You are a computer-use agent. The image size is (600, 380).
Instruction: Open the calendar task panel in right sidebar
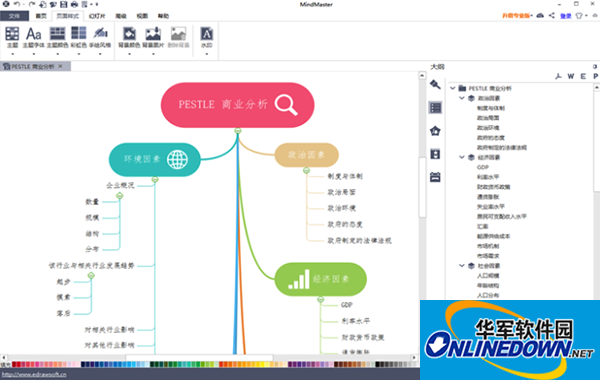click(x=435, y=177)
